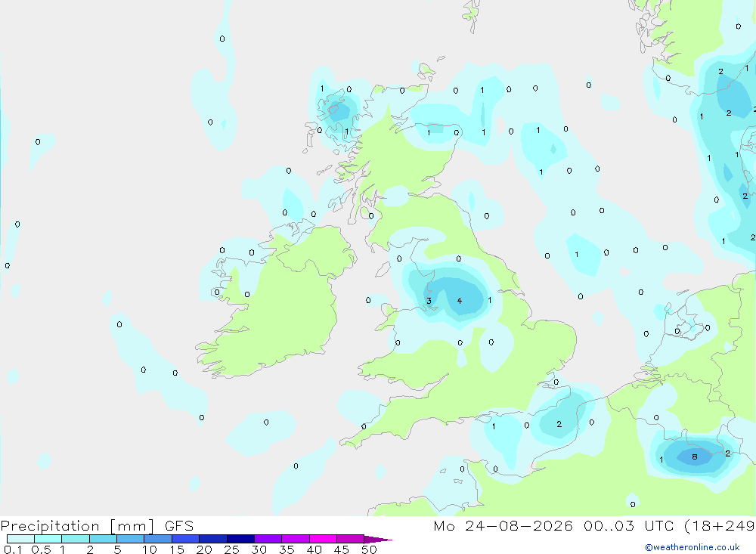This screenshot has width=756, height=554.
Task: Click the '20' legend scale label
Action: [204, 549]
